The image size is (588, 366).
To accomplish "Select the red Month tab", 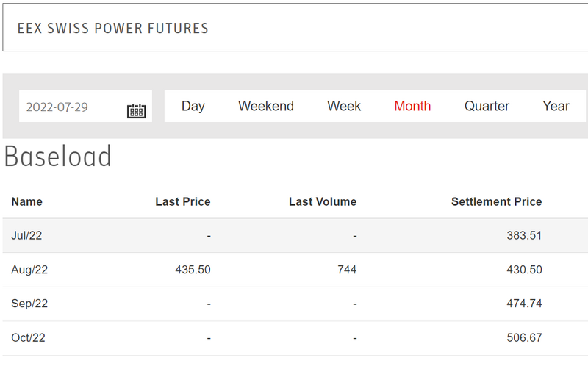I will point(412,107).
